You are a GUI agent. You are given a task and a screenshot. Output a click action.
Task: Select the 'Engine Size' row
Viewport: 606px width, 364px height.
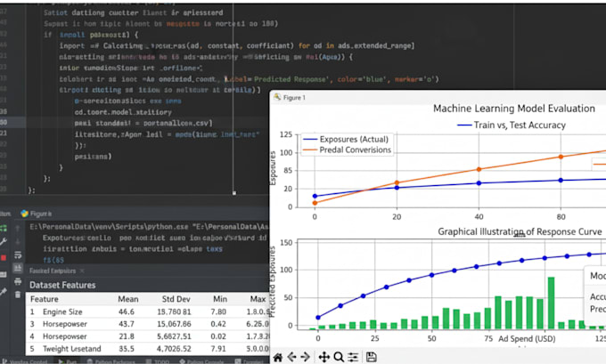148,311
